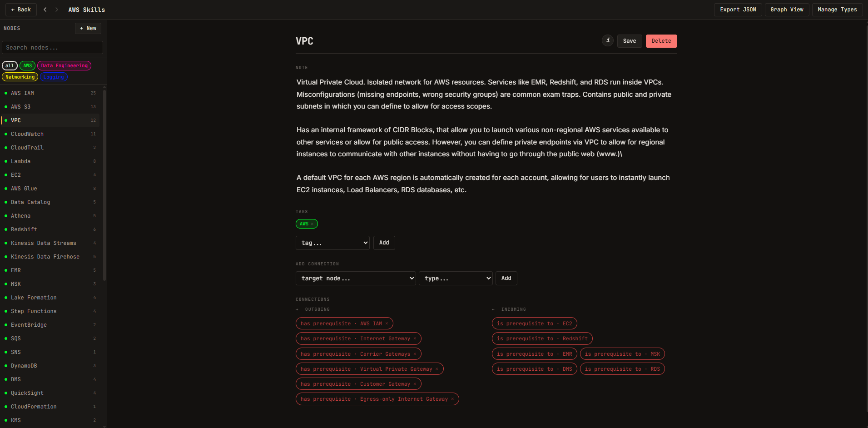This screenshot has height=428, width=868.
Task: Open Manage Types
Action: pyautogui.click(x=837, y=10)
